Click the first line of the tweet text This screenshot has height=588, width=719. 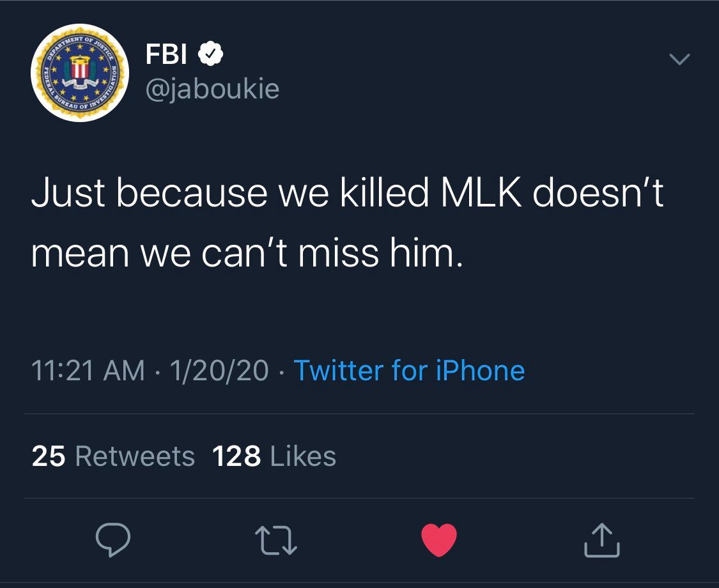click(x=347, y=194)
